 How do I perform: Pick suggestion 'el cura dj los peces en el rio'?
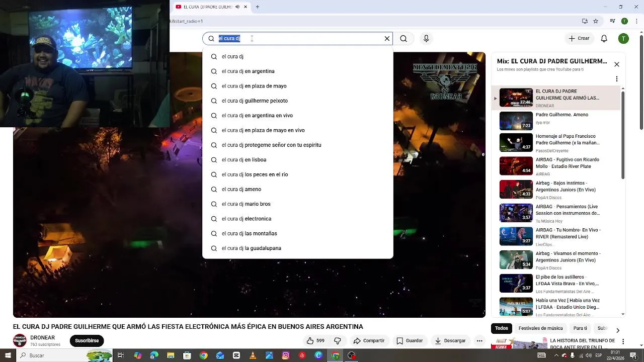pos(297,174)
